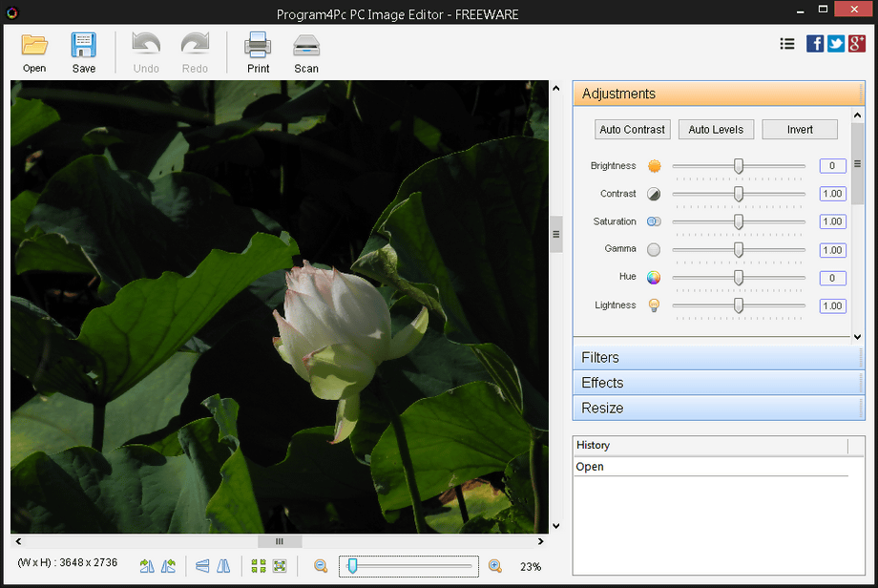878x588 pixels.
Task: Click the Lightness slider handle
Action: 739,305
